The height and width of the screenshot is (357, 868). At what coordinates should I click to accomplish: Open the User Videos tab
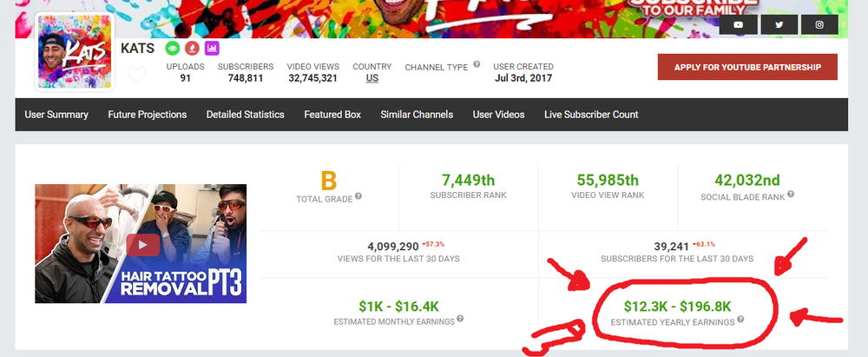[498, 115]
